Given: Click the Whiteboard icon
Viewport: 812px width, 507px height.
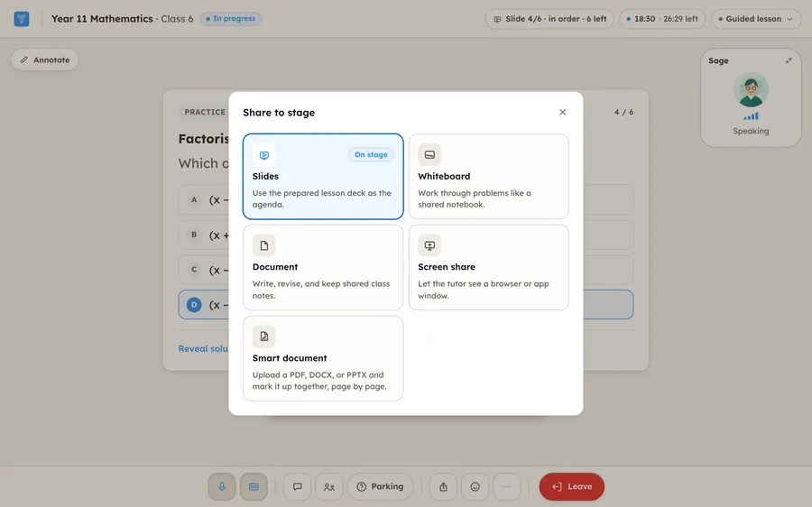Looking at the screenshot, I should click(x=429, y=155).
